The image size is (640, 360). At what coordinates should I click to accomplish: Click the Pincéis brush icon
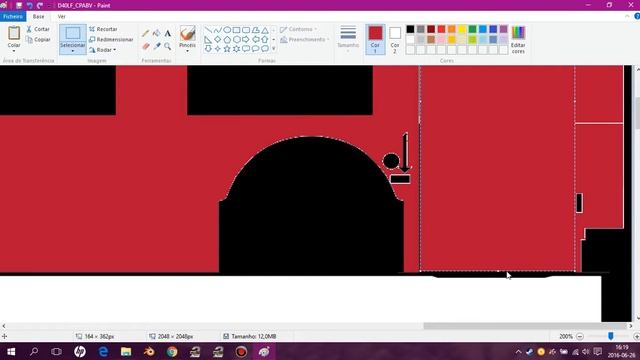coord(187,33)
